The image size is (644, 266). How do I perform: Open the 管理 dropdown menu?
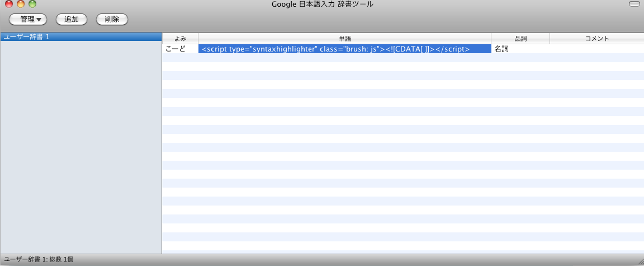pyautogui.click(x=28, y=20)
